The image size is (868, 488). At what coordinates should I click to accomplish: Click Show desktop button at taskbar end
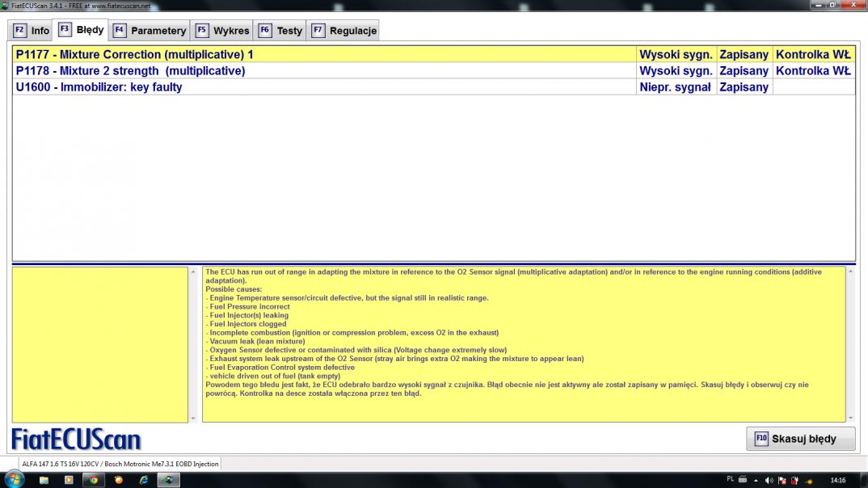[x=864, y=480]
